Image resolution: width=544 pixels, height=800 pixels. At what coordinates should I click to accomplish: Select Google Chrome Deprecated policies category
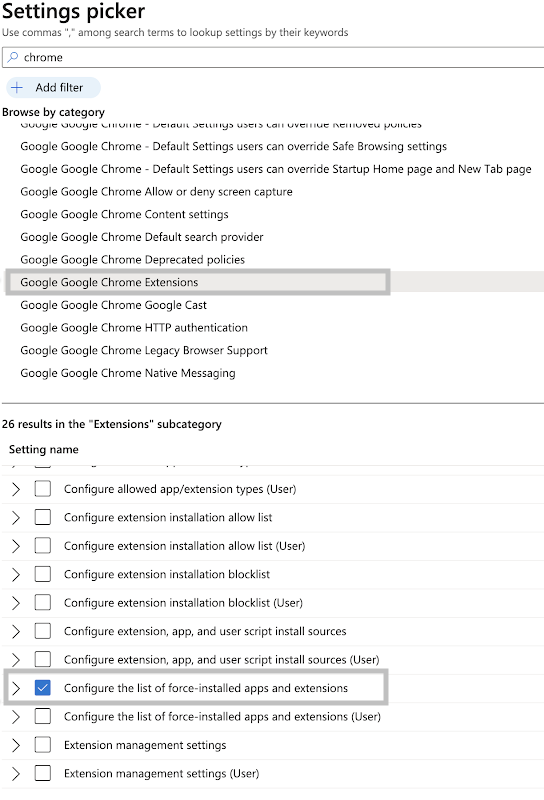pyautogui.click(x=132, y=260)
